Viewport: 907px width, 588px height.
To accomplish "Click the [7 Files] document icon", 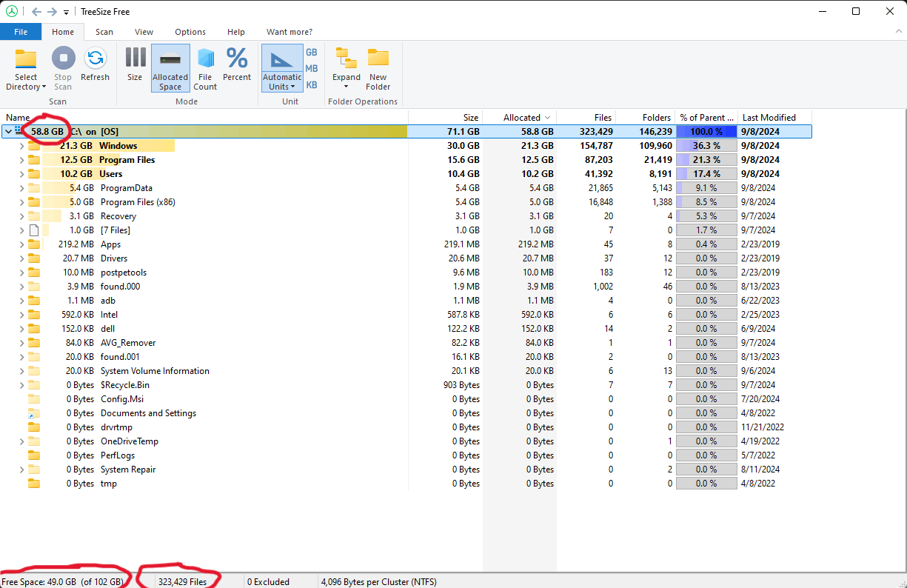I will point(34,230).
